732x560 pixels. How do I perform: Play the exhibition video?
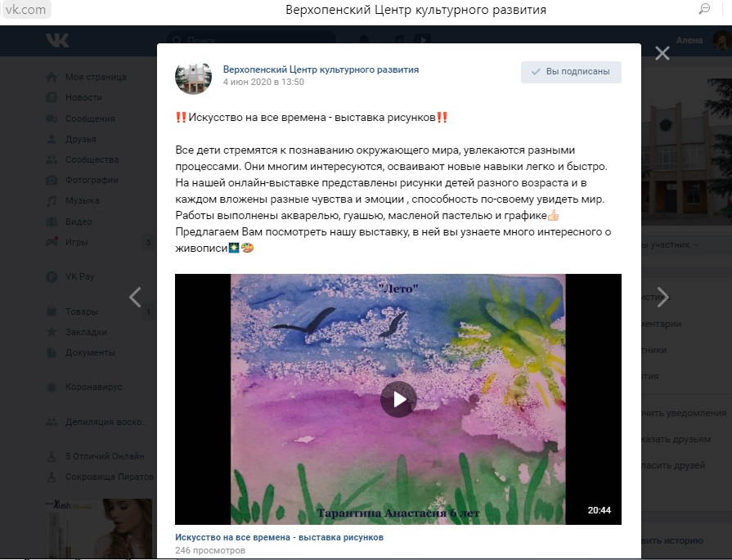pyautogui.click(x=398, y=399)
